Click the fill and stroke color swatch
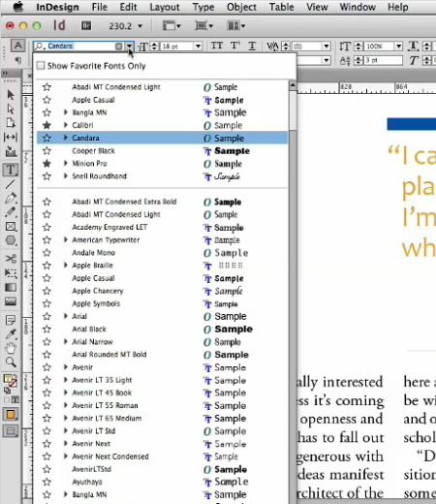This screenshot has width=436, height=504. point(11,381)
